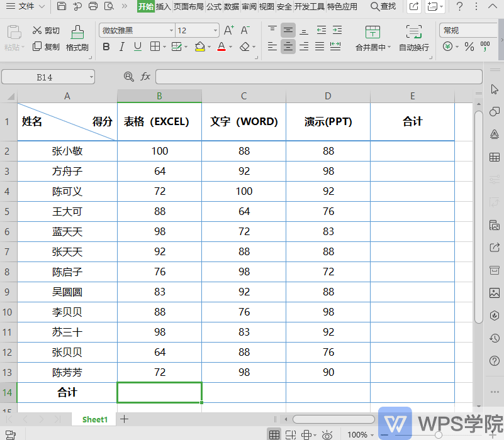Viewport: 504px width, 440px height.
Task: Open font name dropdown 微软雅黑
Action: point(171,31)
